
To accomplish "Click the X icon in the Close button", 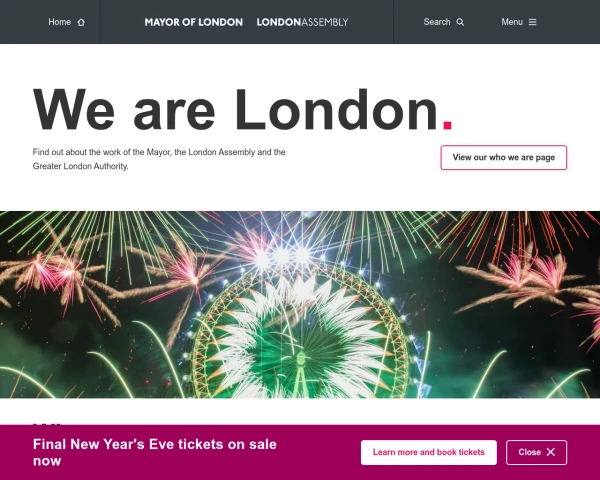I will coord(551,452).
